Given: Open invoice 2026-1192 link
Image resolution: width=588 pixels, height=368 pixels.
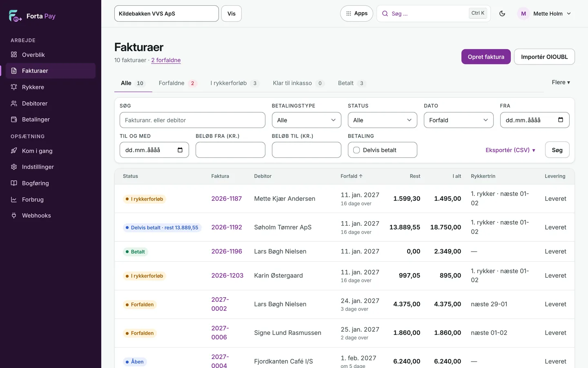Looking at the screenshot, I should 227,227.
